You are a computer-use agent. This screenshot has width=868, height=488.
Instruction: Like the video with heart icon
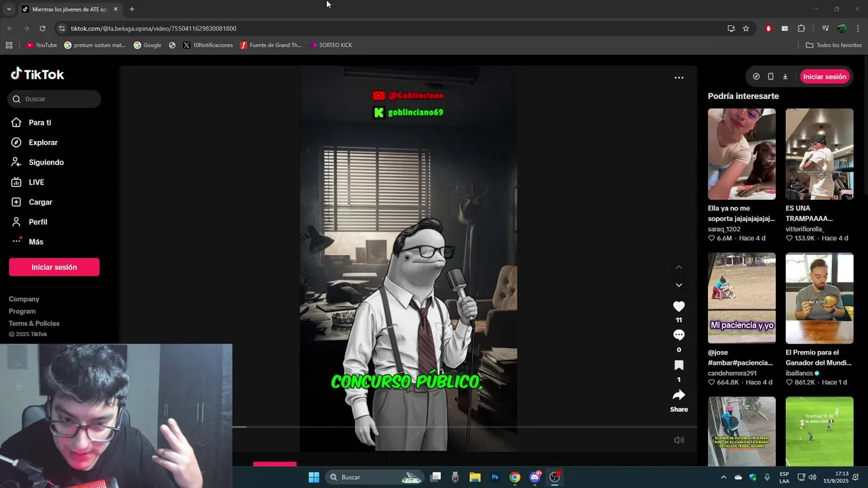point(679,306)
